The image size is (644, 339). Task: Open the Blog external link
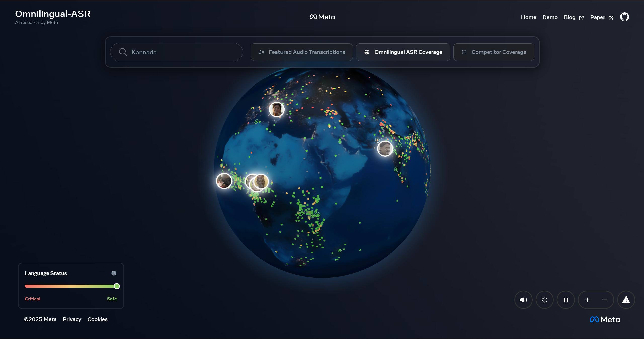point(573,17)
